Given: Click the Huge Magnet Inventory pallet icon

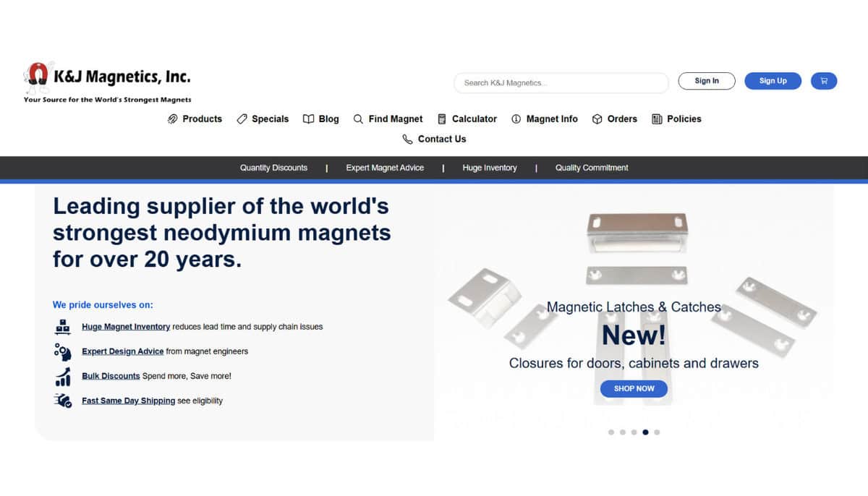Looking at the screenshot, I should pyautogui.click(x=61, y=327).
